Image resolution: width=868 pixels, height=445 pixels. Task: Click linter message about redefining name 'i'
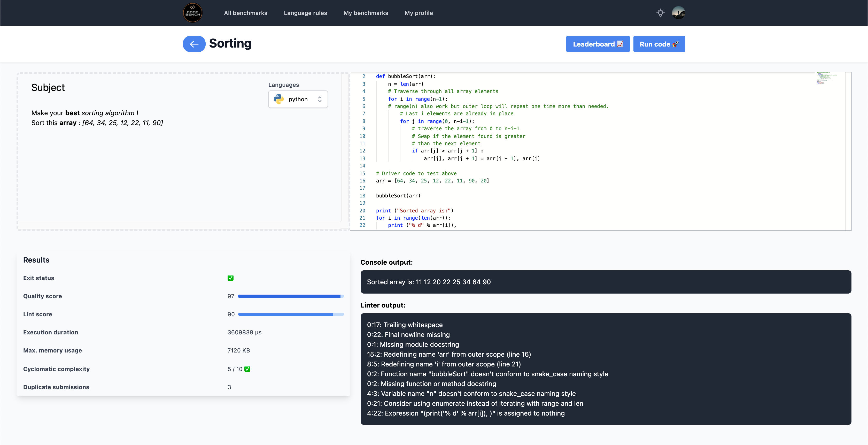coord(444,364)
